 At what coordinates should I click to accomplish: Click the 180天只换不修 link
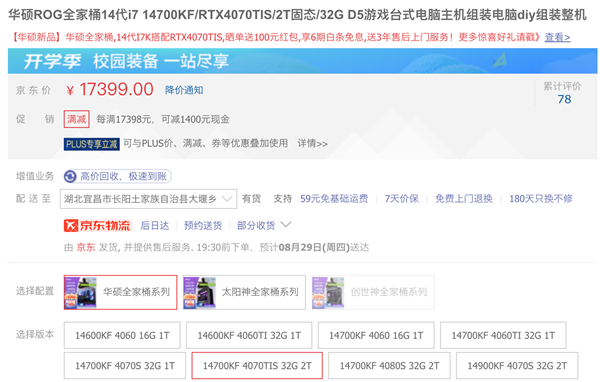tap(541, 199)
